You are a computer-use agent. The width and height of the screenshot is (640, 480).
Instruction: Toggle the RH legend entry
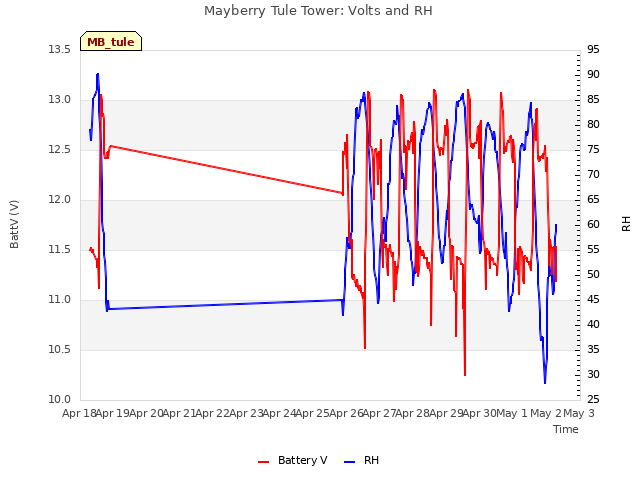[x=362, y=460]
